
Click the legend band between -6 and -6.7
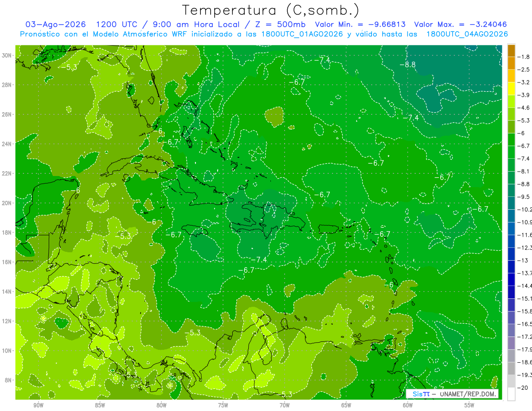(511, 139)
